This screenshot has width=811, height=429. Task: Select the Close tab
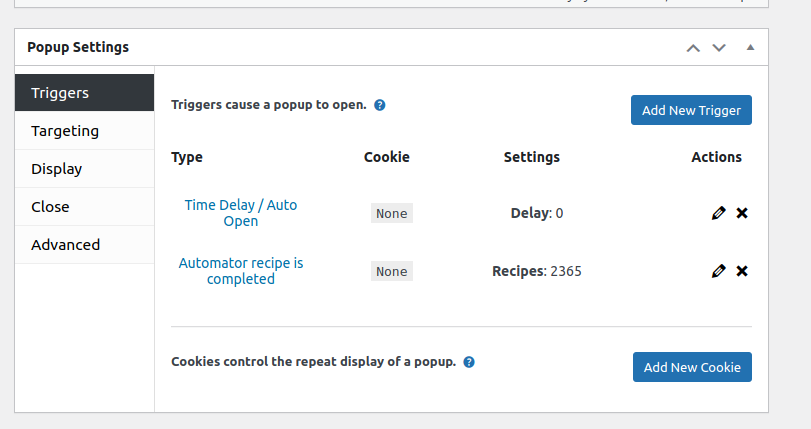tap(85, 207)
